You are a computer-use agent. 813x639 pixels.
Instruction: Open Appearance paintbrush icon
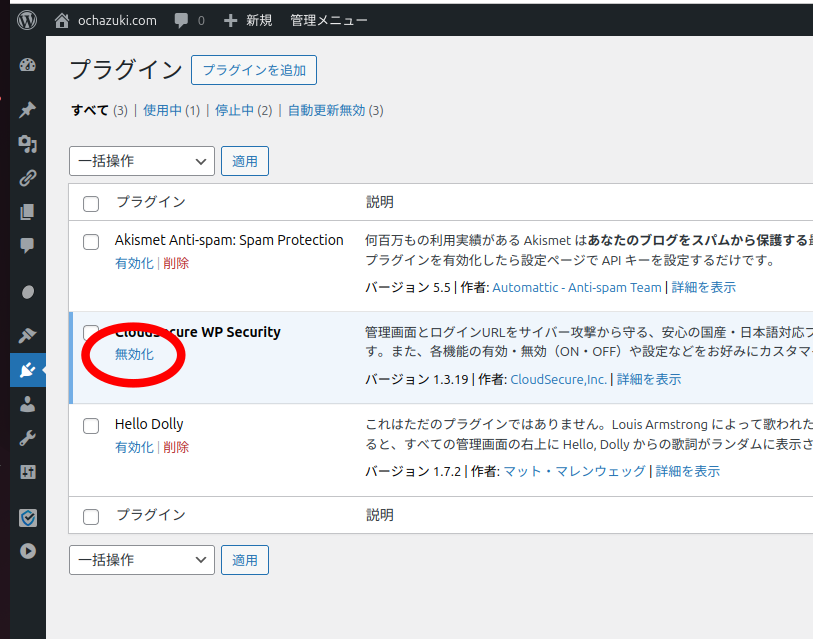click(28, 335)
